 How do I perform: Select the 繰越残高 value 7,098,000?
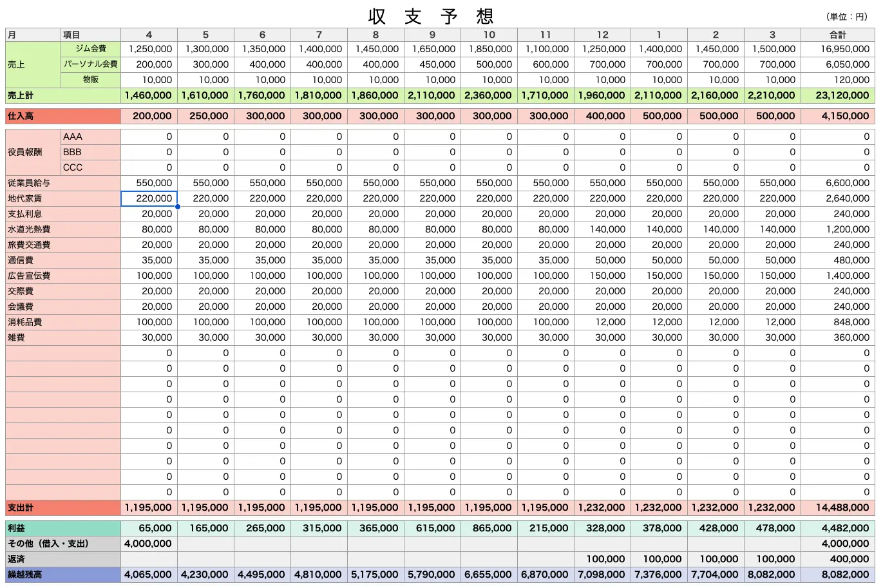point(602,574)
